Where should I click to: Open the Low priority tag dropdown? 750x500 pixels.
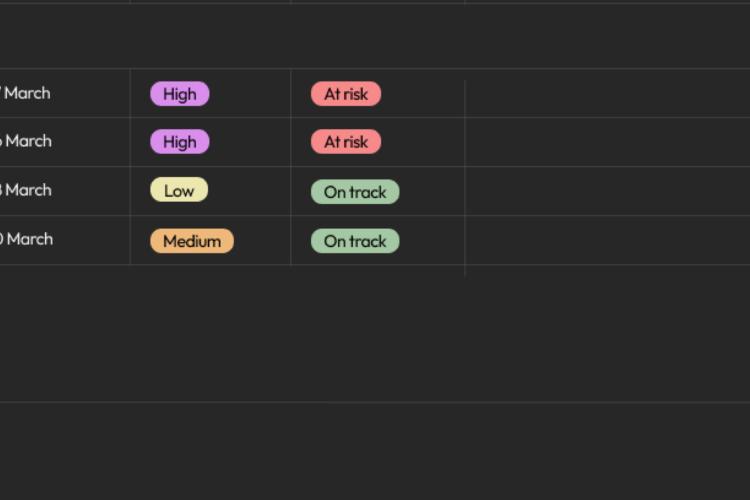point(179,190)
